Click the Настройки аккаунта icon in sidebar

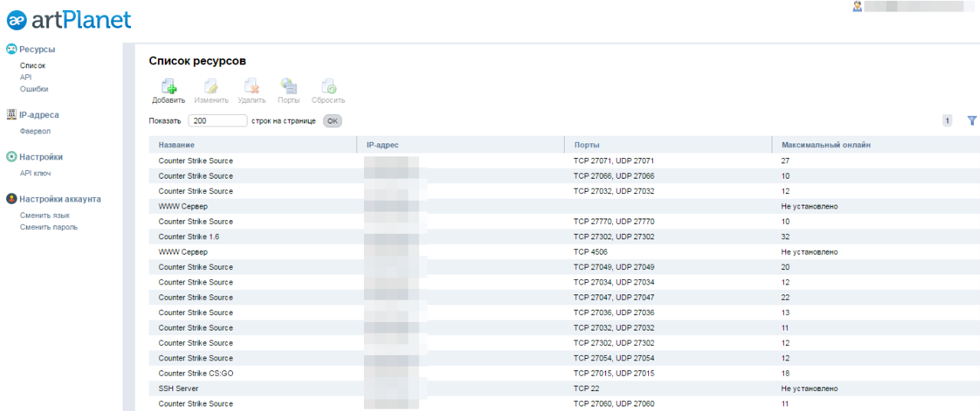(11, 199)
